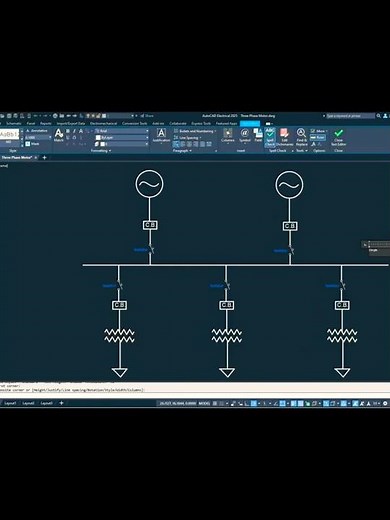Open the Import/Export Data tab
This screenshot has width=390, height=520.
click(x=71, y=123)
